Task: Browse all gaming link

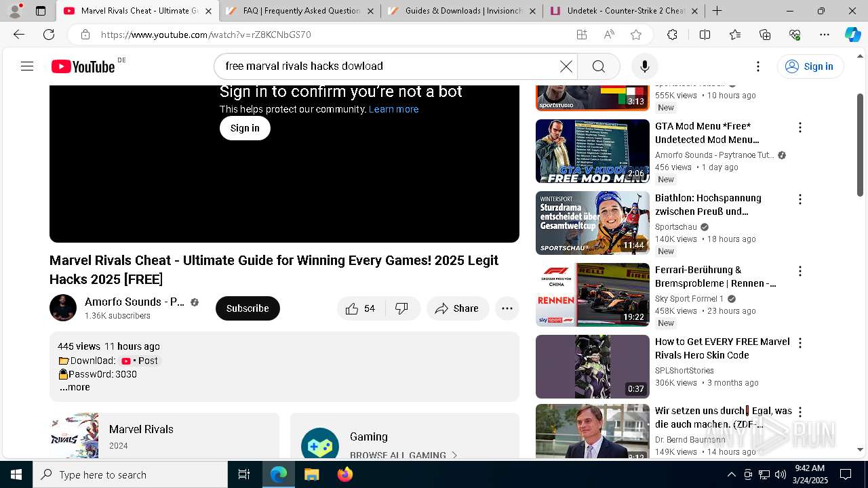Action: point(404,455)
